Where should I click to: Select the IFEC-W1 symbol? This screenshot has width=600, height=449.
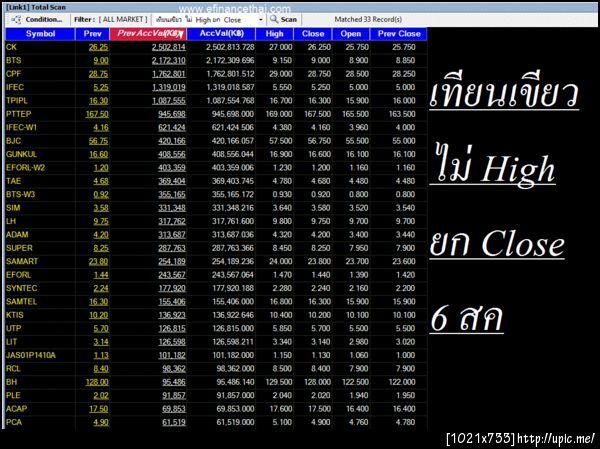point(21,127)
